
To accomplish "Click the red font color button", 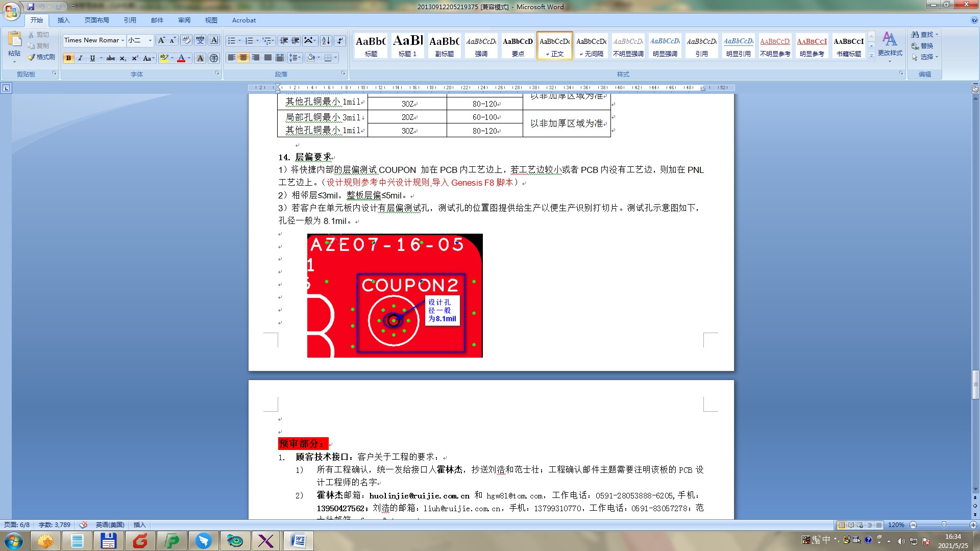I will click(x=181, y=58).
